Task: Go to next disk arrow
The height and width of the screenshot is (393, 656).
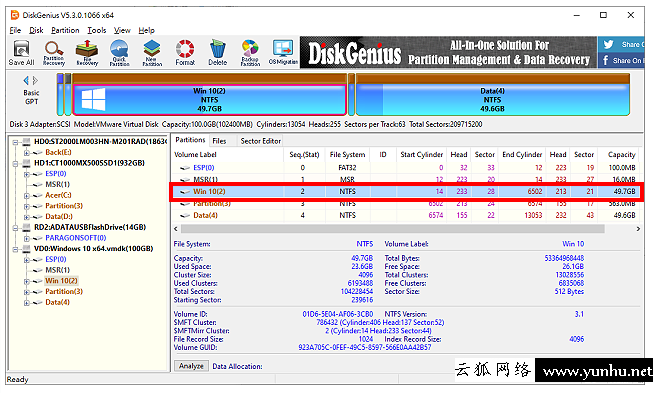Action: coord(35,80)
